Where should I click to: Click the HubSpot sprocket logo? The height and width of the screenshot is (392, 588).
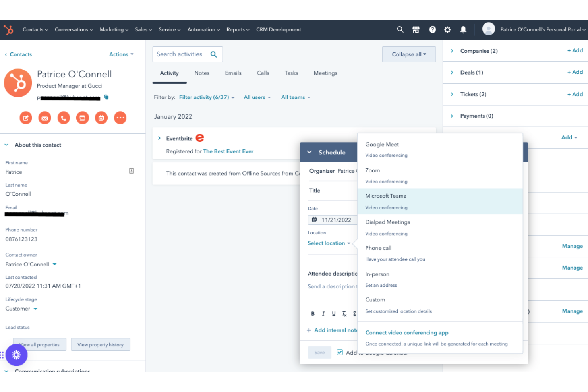[x=8, y=30]
